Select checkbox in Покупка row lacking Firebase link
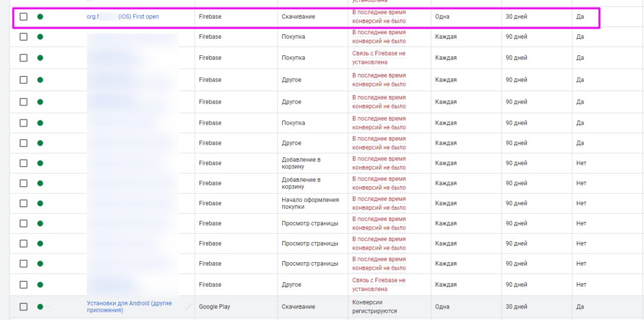The height and width of the screenshot is (320, 644). tap(24, 58)
